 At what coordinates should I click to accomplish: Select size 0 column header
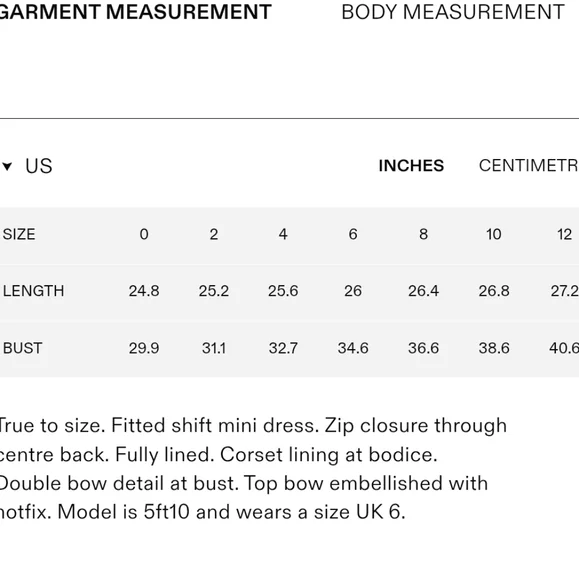click(x=144, y=234)
